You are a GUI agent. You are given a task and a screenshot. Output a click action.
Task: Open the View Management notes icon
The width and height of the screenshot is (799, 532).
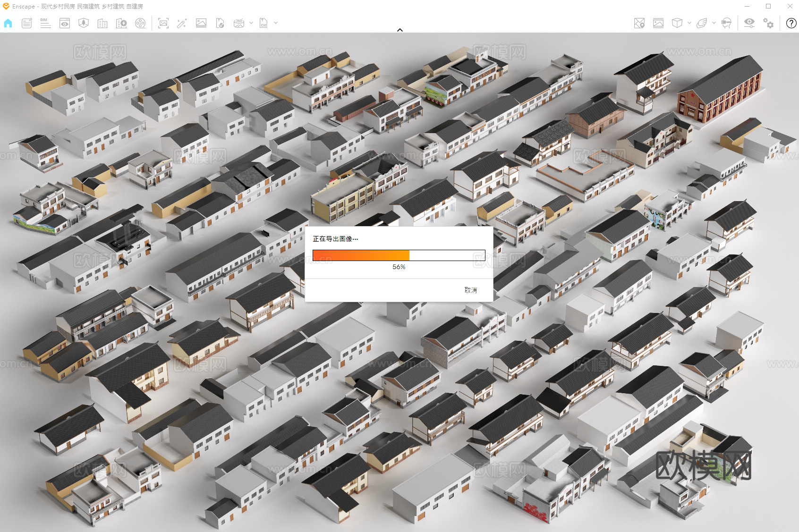click(x=27, y=23)
